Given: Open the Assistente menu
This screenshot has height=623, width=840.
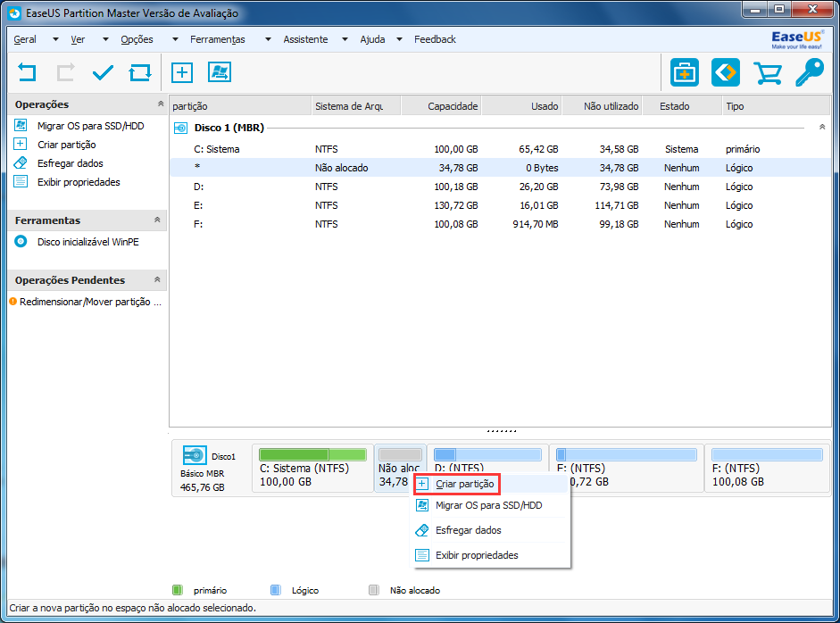Looking at the screenshot, I should click(x=305, y=39).
